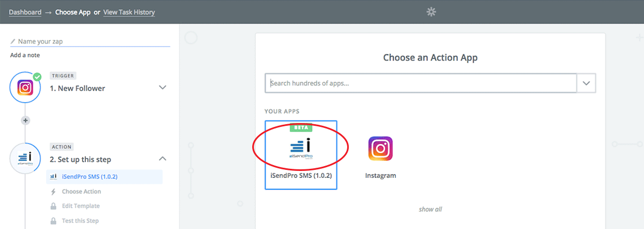Click the Search hundreds of apps field
This screenshot has width=644, height=229.
(421, 83)
